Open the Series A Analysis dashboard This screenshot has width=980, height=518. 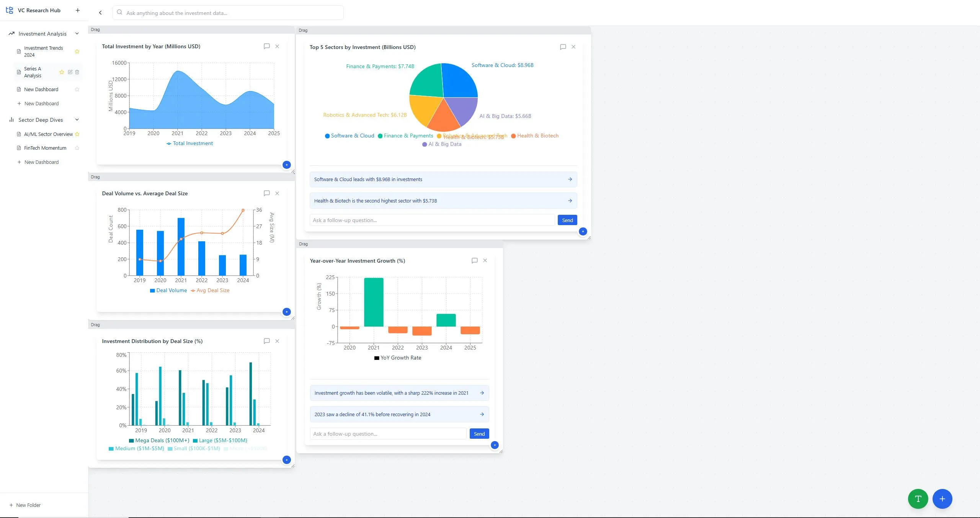[x=33, y=72]
